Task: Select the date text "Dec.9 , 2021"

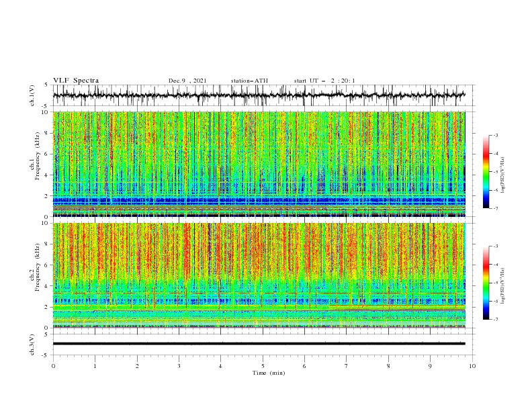Action: tap(187, 81)
